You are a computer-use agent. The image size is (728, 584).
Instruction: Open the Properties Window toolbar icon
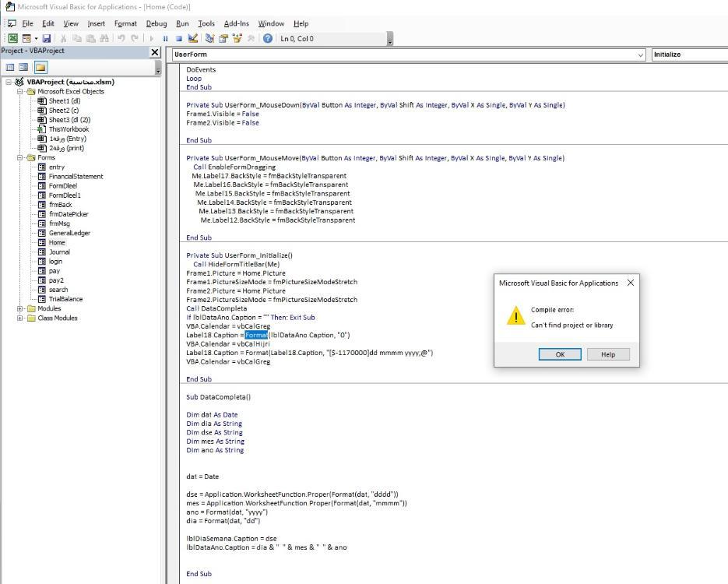[223, 38]
